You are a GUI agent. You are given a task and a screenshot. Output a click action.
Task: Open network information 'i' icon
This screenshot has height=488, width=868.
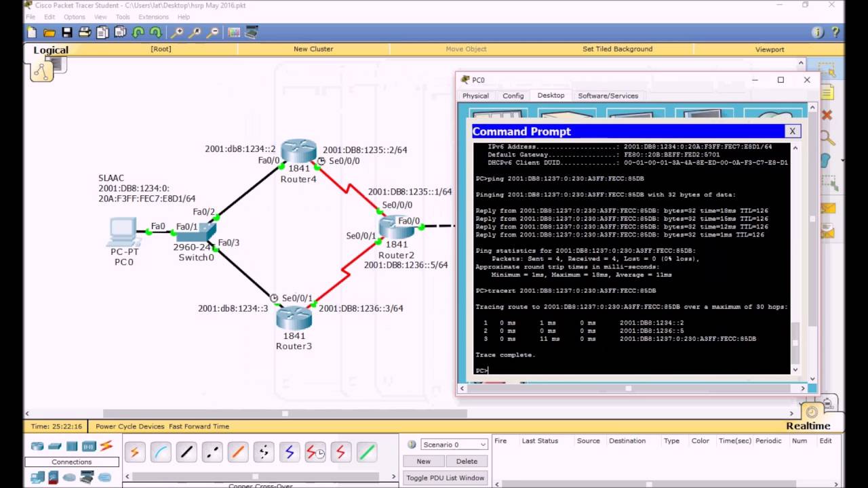(x=818, y=32)
